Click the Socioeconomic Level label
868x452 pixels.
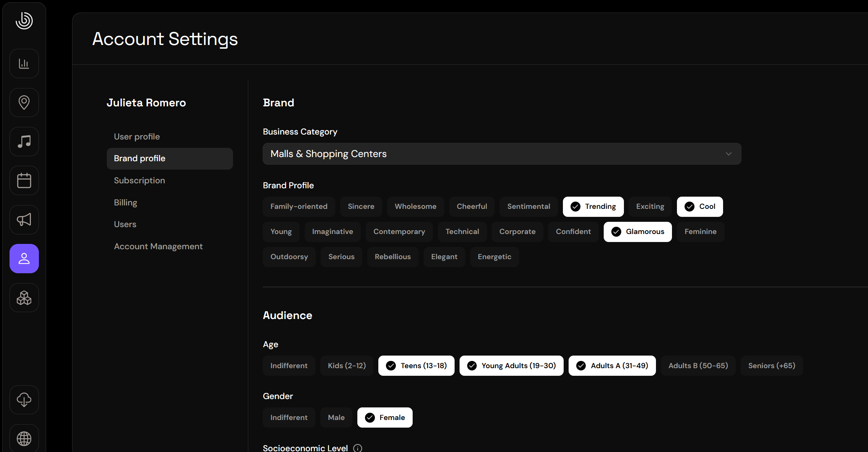[305, 448]
